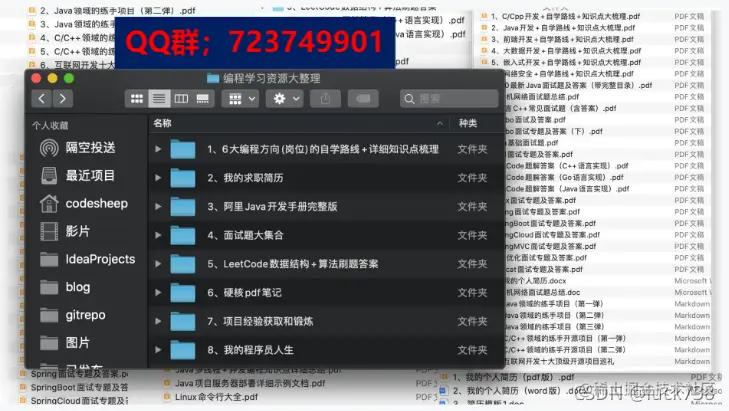The width and height of the screenshot is (729, 411).
Task: Go forward with the Finder forward arrow
Action: [x=63, y=99]
